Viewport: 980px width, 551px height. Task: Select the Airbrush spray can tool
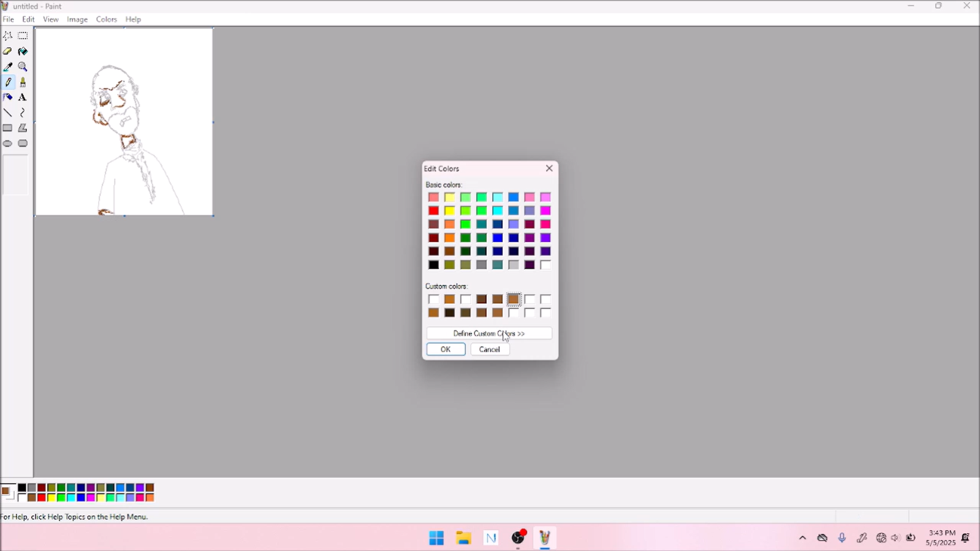(8, 97)
